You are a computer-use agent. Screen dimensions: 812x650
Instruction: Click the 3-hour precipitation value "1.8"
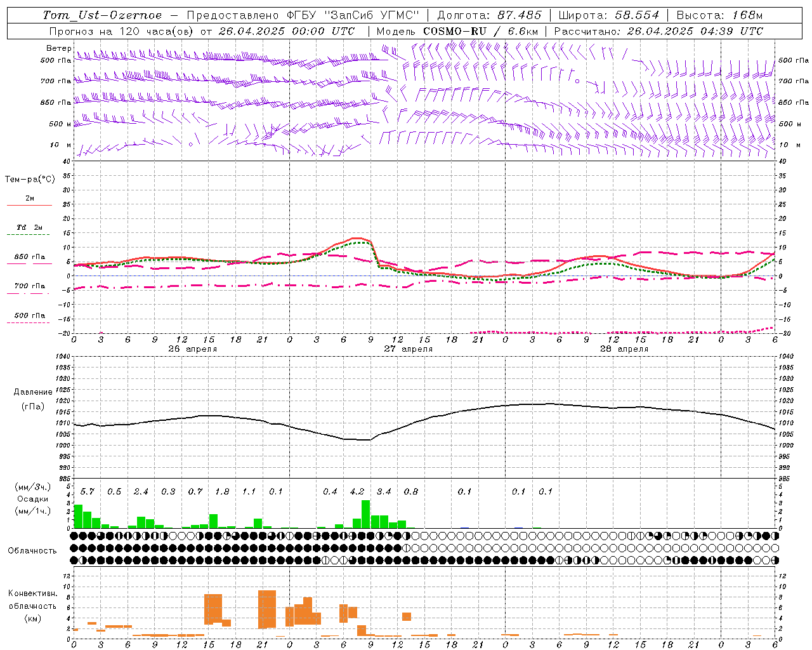(222, 492)
